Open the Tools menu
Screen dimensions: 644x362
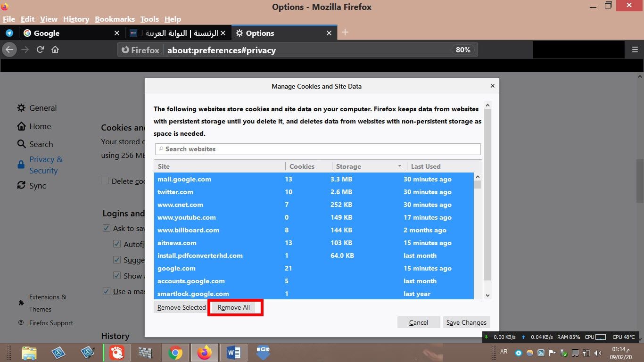click(149, 19)
